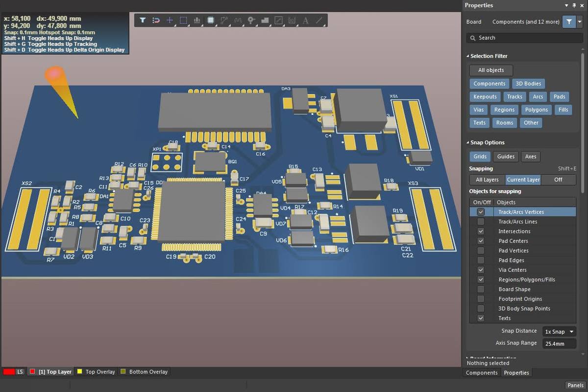Click the boxed diagonal-line tool icon
The image size is (588, 392).
click(x=279, y=21)
